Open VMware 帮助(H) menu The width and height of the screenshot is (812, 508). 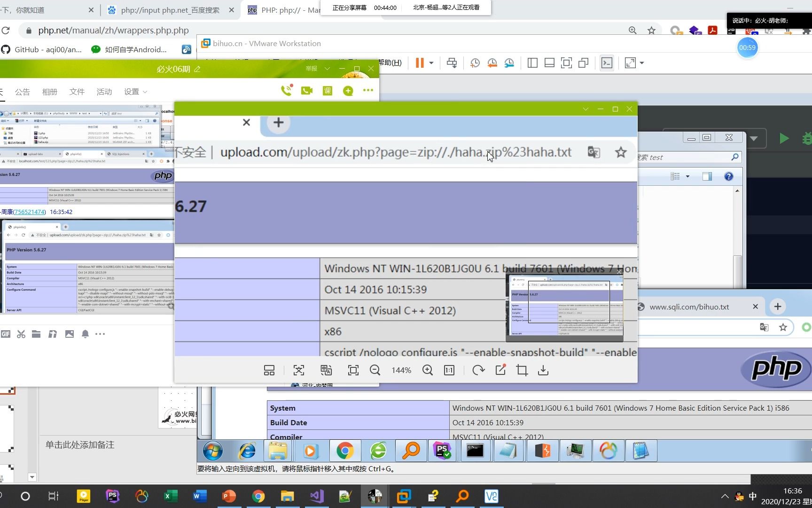pyautogui.click(x=390, y=63)
